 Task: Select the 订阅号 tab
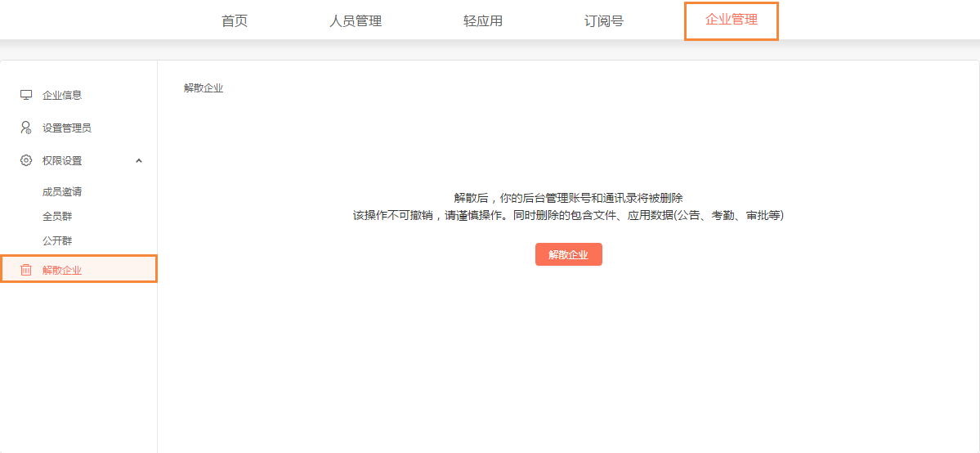point(604,21)
